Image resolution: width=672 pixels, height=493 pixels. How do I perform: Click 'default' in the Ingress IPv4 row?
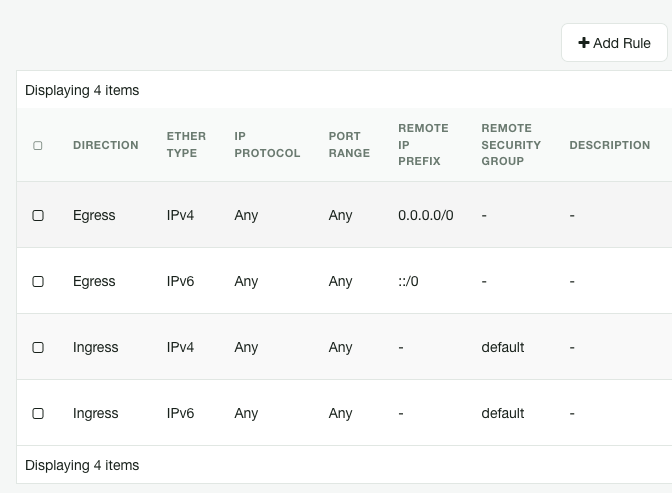tap(503, 347)
